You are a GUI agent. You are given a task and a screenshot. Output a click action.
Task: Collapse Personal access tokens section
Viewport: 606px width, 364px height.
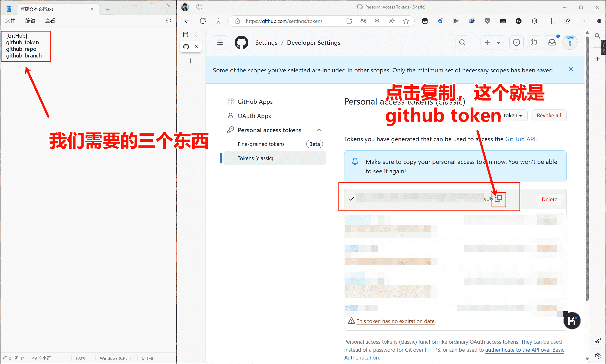319,130
